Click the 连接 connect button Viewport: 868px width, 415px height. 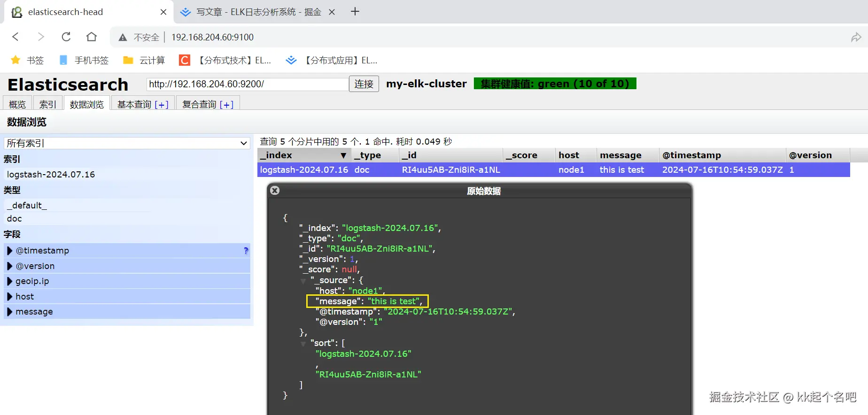pos(364,84)
